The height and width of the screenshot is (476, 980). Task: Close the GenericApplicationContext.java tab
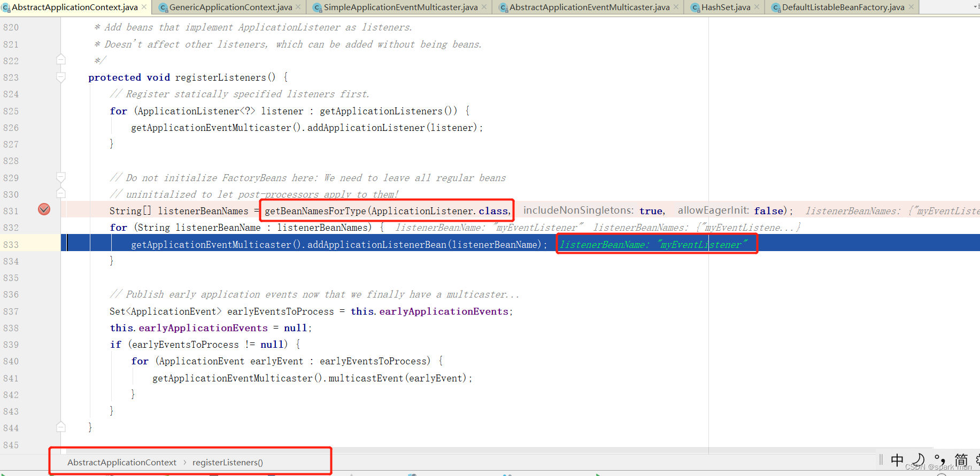pyautogui.click(x=298, y=7)
